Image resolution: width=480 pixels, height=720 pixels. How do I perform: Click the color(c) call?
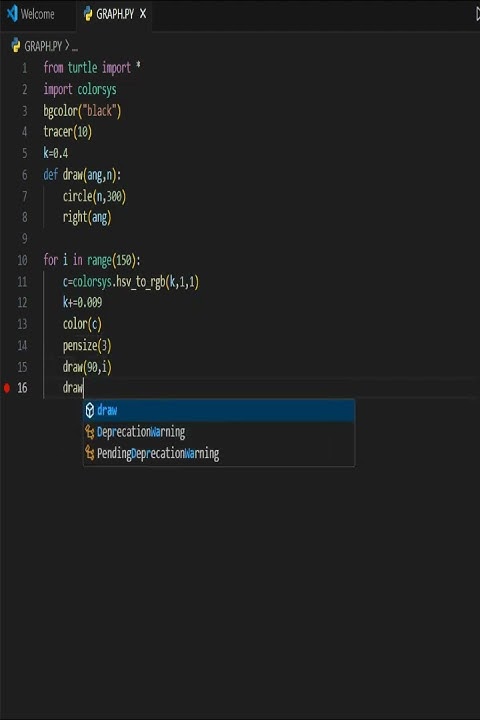point(82,324)
